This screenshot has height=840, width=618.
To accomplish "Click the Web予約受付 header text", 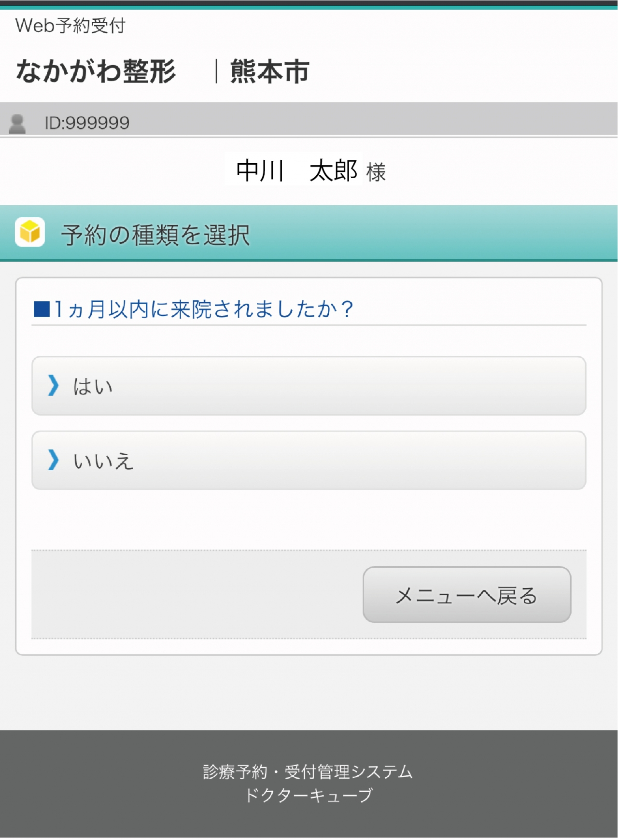I will coord(70,26).
